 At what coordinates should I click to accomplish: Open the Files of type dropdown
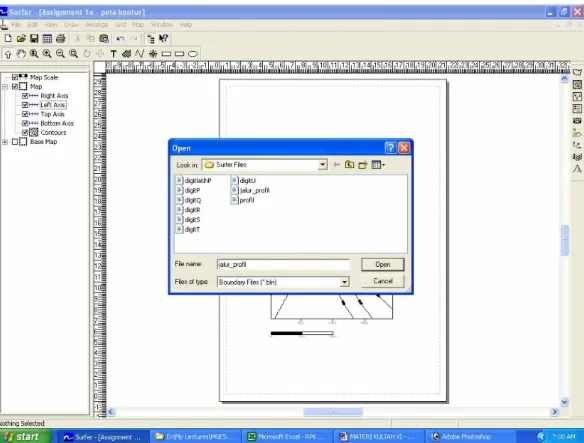[345, 282]
